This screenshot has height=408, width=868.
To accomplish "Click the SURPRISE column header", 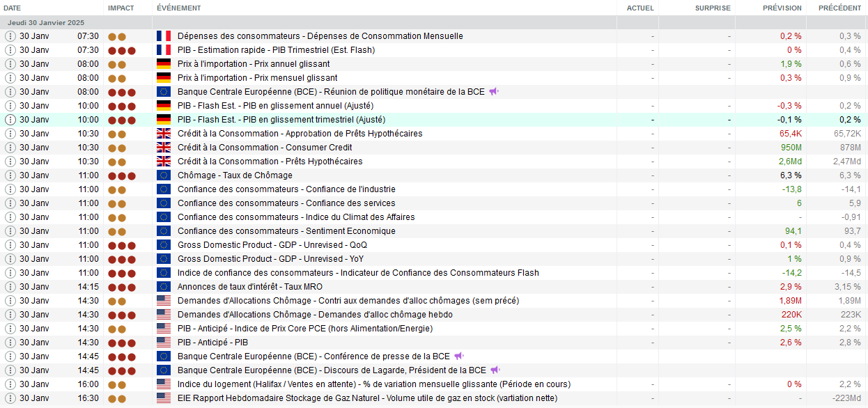I will coord(713,8).
